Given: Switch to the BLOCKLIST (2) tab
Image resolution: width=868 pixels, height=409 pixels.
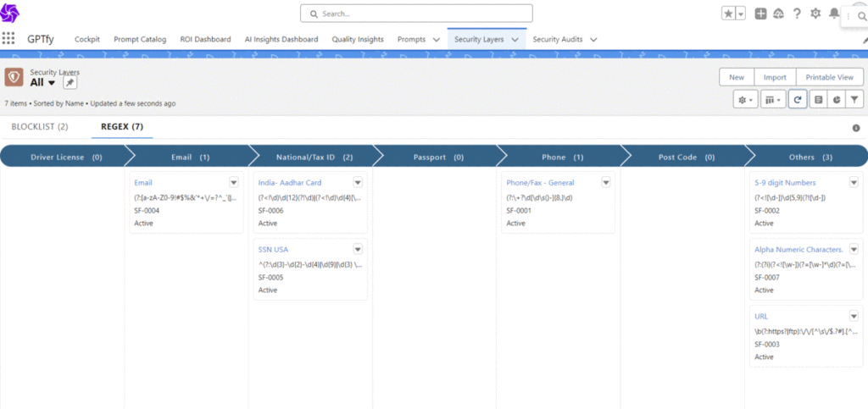Looking at the screenshot, I should [x=40, y=127].
